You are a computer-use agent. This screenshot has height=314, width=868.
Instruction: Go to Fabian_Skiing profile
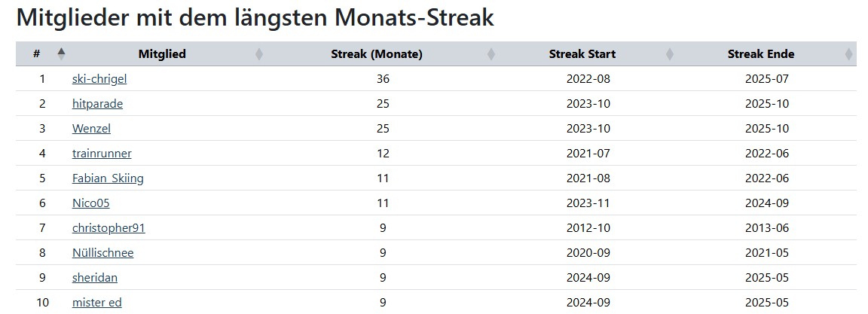click(108, 178)
